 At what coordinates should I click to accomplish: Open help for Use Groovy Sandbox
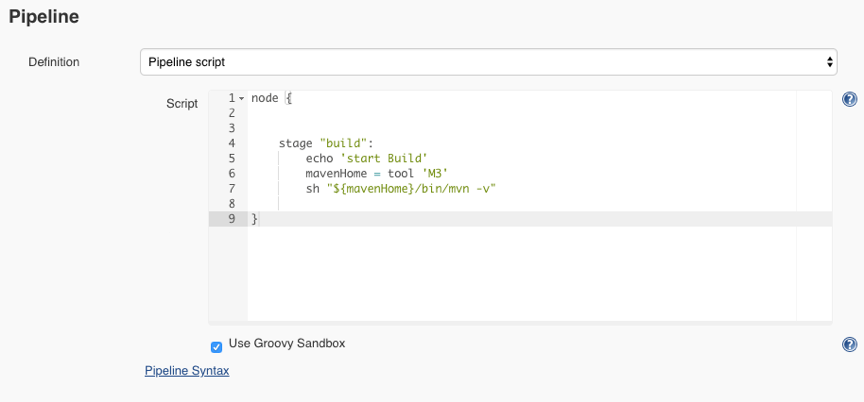tap(849, 345)
